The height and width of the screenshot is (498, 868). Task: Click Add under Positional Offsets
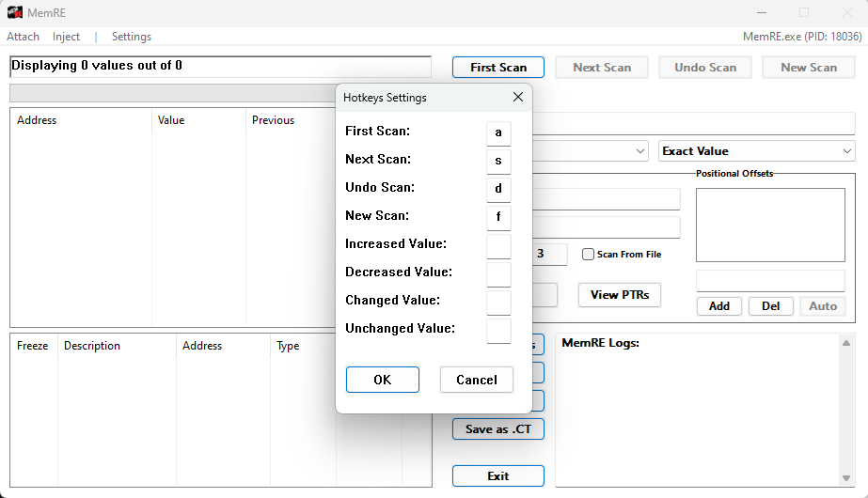click(x=719, y=306)
